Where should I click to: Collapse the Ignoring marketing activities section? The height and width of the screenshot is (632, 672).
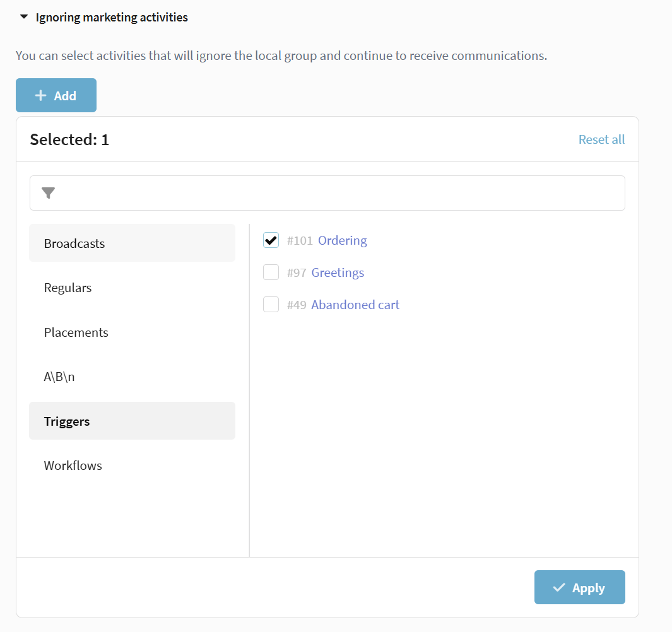pos(24,18)
